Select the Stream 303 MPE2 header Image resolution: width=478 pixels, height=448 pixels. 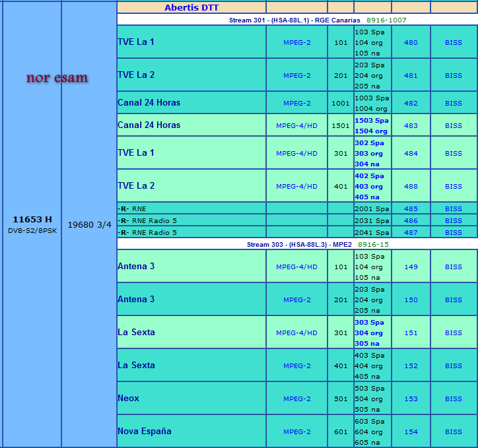pos(299,245)
